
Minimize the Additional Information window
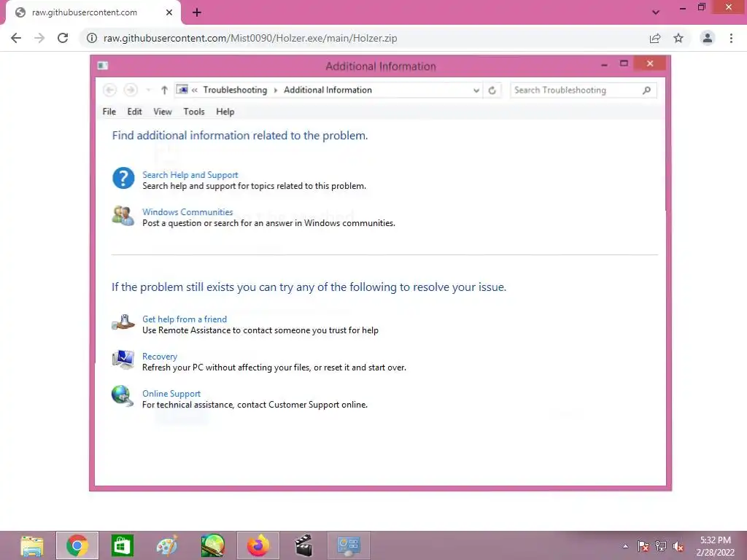(x=604, y=64)
